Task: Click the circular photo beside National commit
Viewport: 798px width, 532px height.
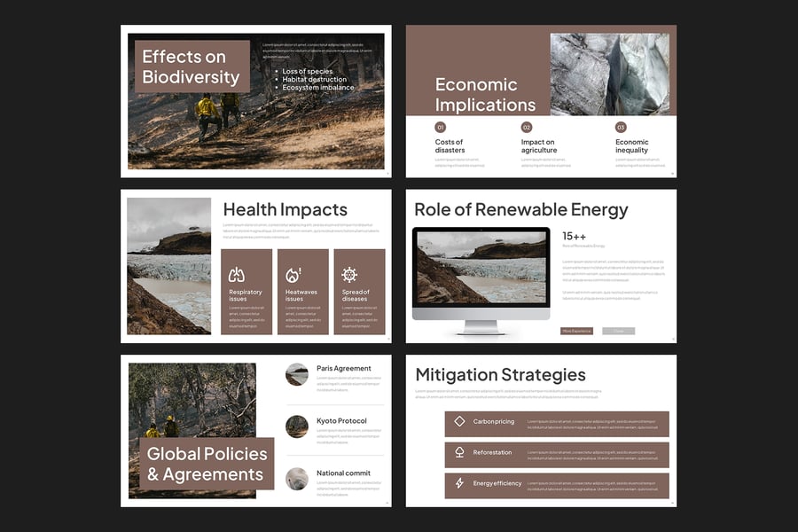Action: 297,479
